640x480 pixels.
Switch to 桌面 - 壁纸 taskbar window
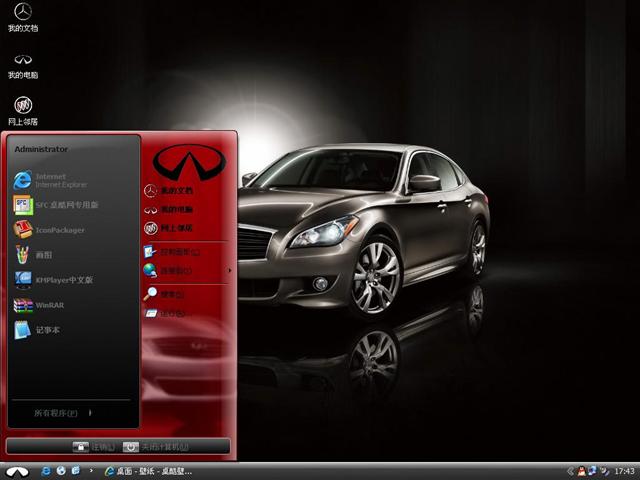148,471
